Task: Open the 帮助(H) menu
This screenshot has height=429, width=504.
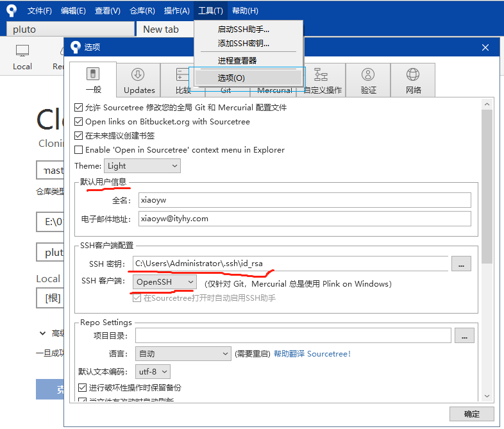Action: click(x=245, y=11)
